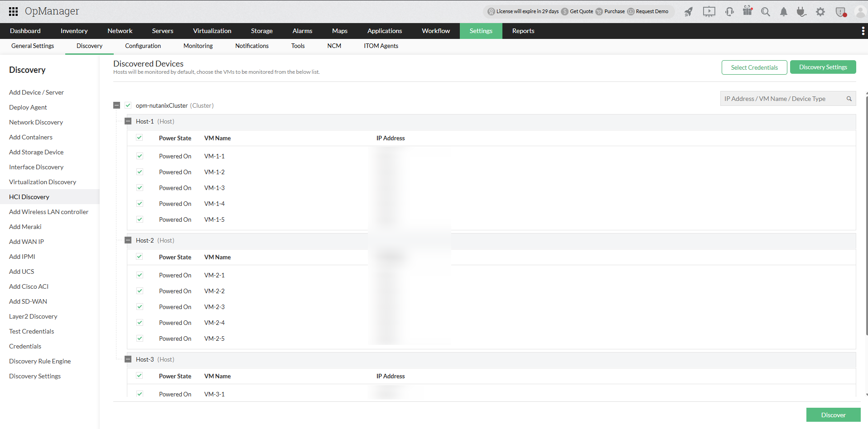
Task: Click the Select Credentials button
Action: (x=754, y=67)
